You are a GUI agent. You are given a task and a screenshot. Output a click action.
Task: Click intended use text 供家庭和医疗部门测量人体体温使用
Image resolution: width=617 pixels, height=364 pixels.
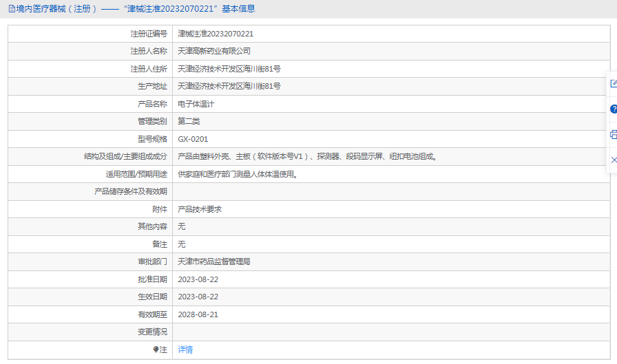click(x=238, y=174)
